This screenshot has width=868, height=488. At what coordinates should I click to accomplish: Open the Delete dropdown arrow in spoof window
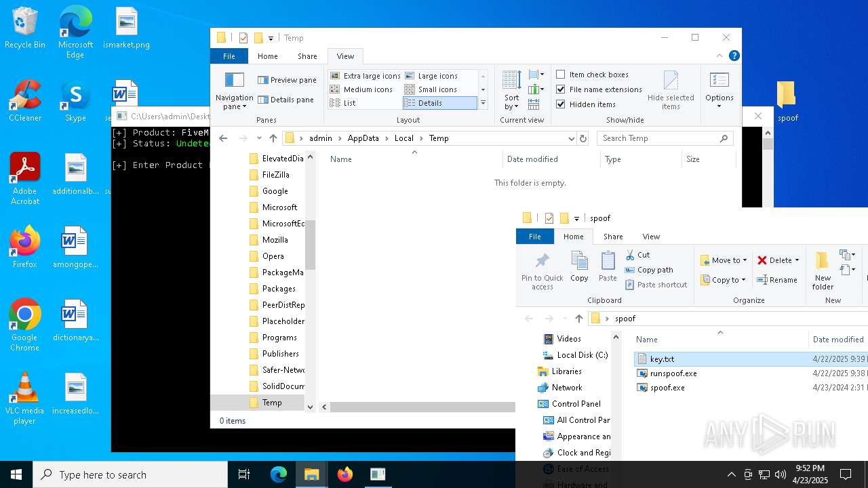pyautogui.click(x=797, y=260)
